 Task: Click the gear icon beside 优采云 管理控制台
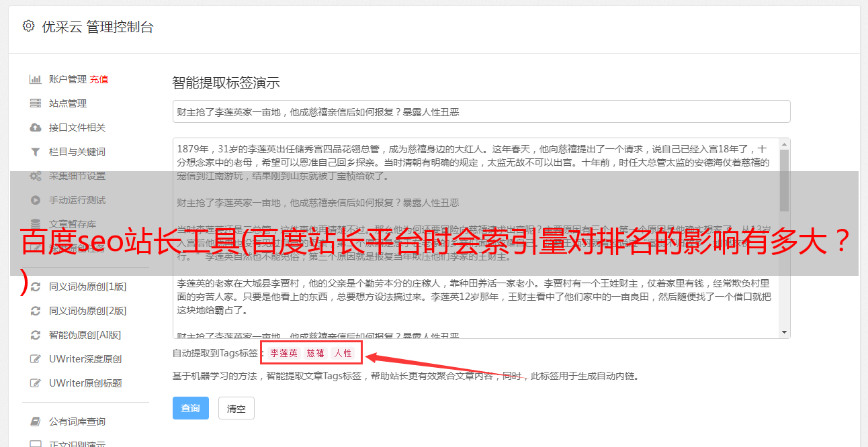coord(28,26)
